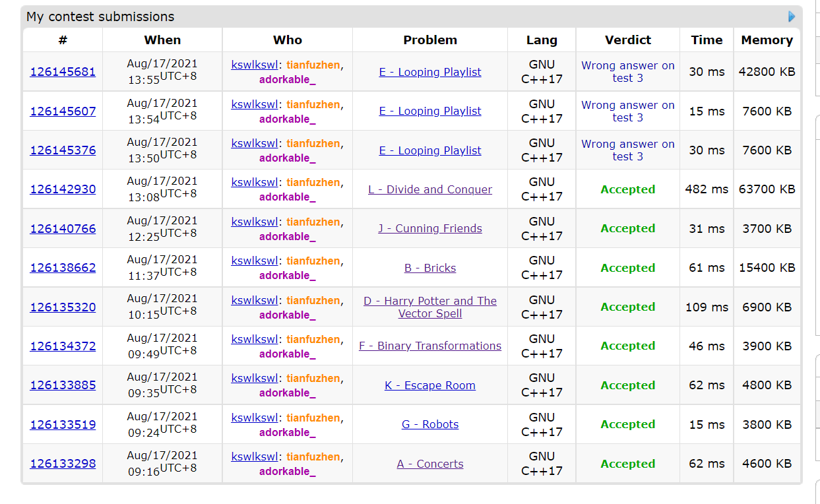The width and height of the screenshot is (820, 504).
Task: Click team kswlkswl in the first row
Action: 255,65
